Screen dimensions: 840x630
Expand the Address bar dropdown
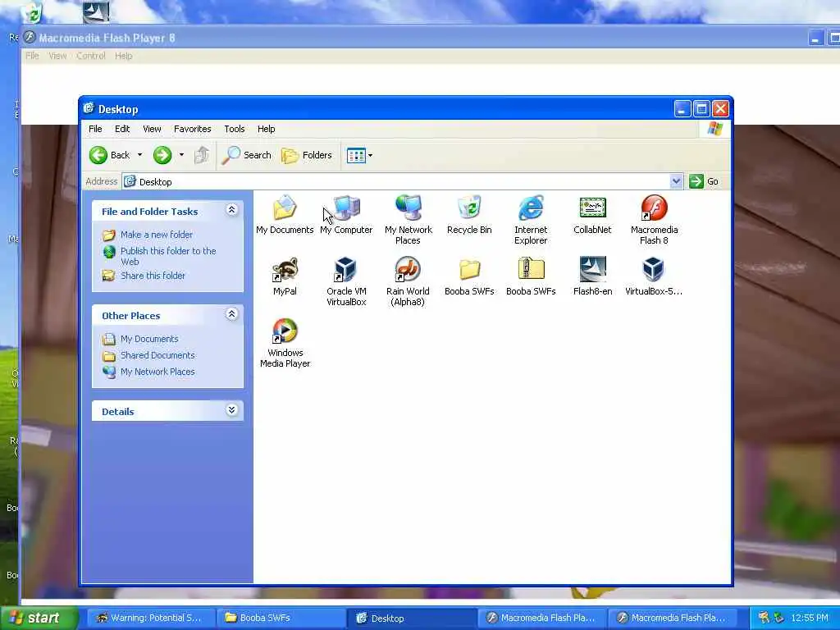pyautogui.click(x=676, y=181)
